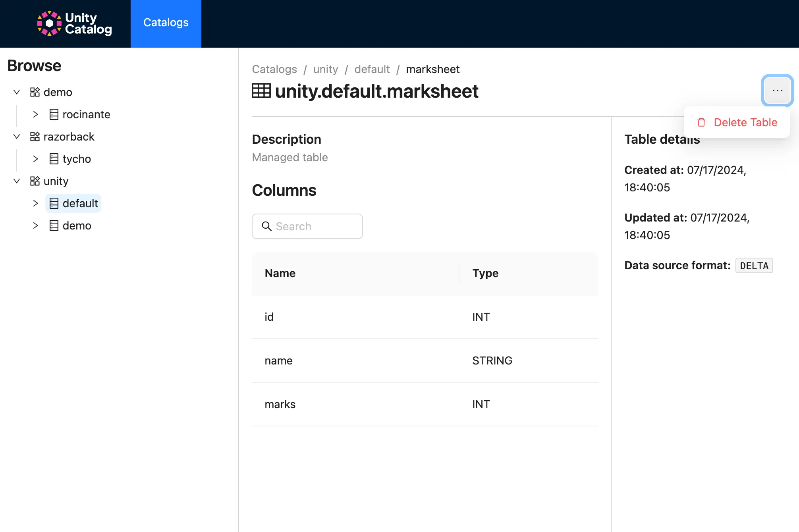The width and height of the screenshot is (799, 532).
Task: Select the schema icon beside tycho
Action: click(x=54, y=159)
